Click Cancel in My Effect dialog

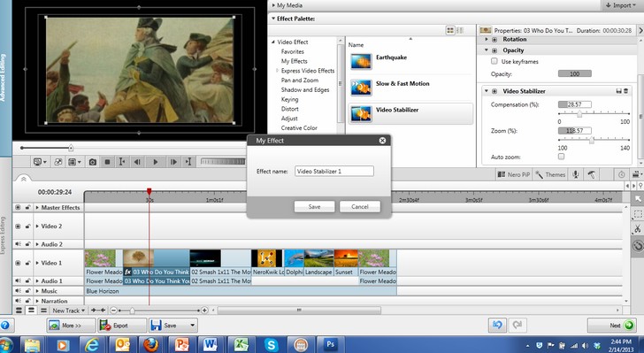(x=360, y=207)
